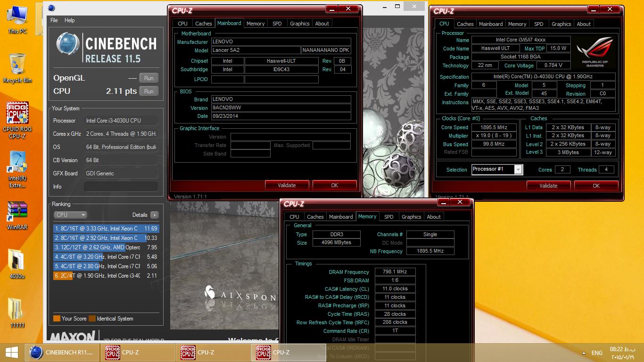Image resolution: width=644 pixels, height=362 pixels.
Task: Click the first CPU-Z taskbar button
Action: coord(138,353)
